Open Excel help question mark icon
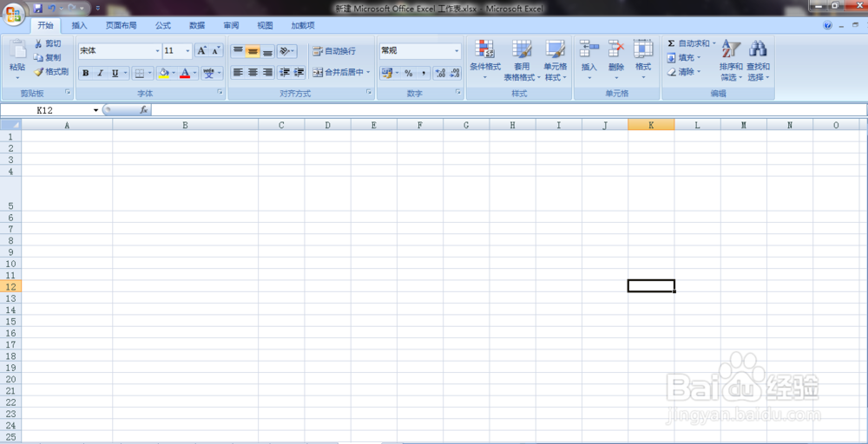The width and height of the screenshot is (868, 444). tap(827, 25)
